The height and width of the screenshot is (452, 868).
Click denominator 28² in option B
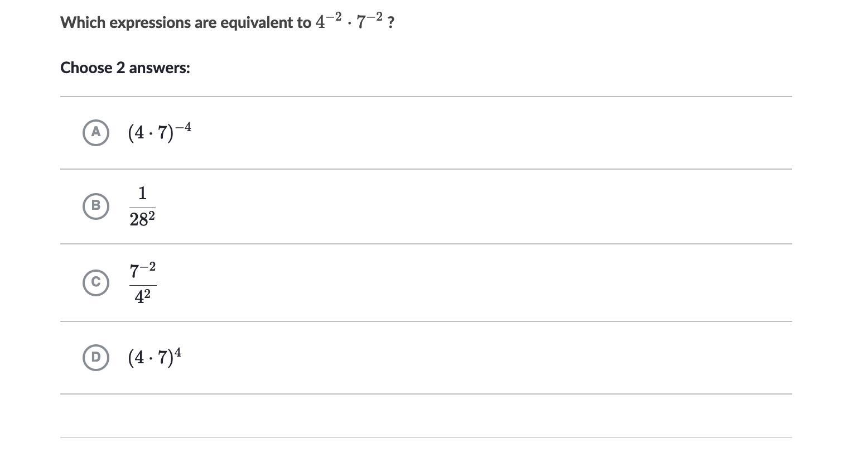[x=142, y=219]
